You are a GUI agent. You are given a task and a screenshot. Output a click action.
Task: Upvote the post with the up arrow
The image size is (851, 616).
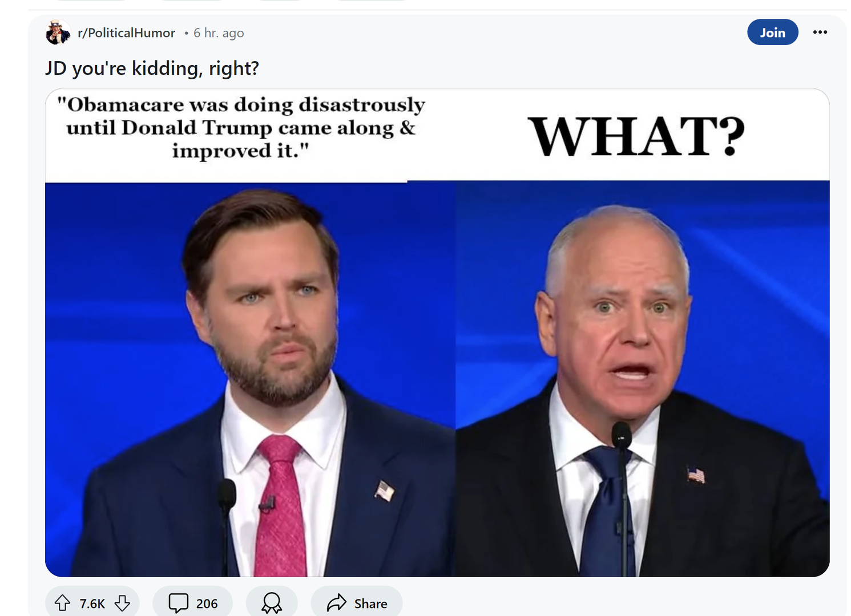coord(62,603)
